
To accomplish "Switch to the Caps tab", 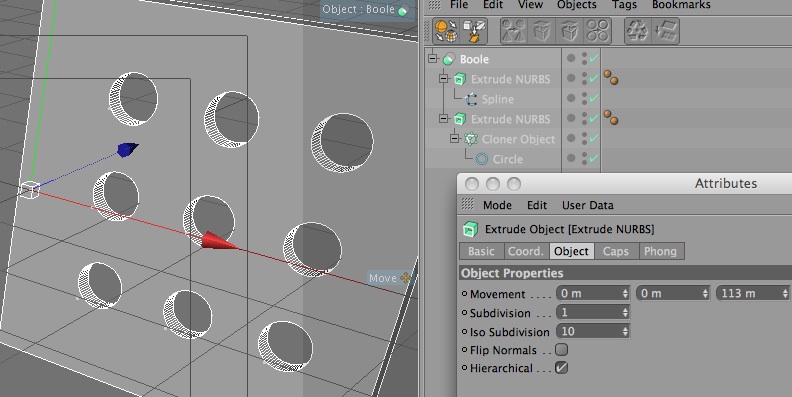I will coord(616,251).
